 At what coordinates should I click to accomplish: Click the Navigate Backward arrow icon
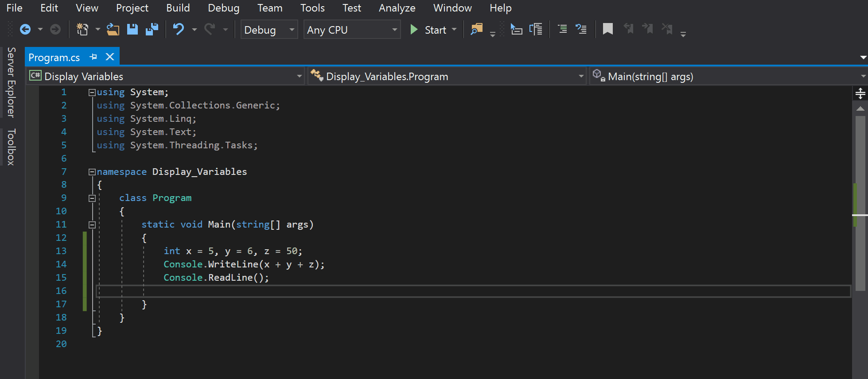[25, 30]
